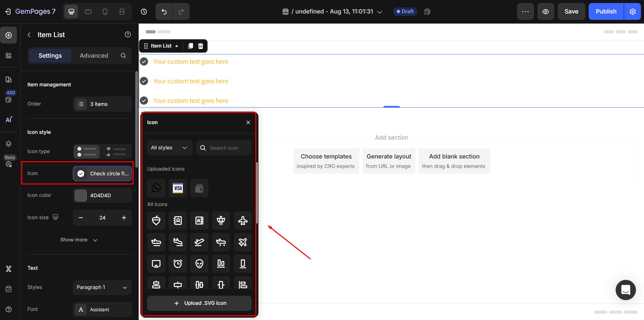This screenshot has width=644, height=320.
Task: Switch to the Advanced settings tab
Action: tap(93, 56)
